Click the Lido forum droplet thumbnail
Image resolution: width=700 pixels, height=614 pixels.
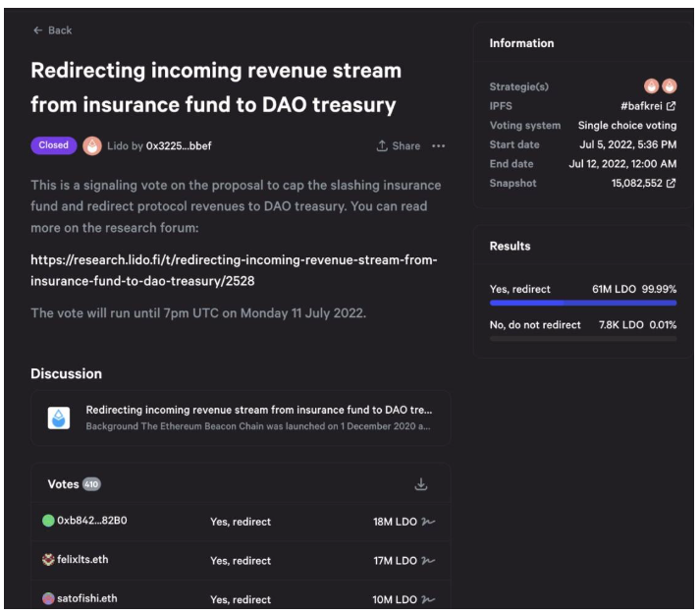click(x=59, y=418)
